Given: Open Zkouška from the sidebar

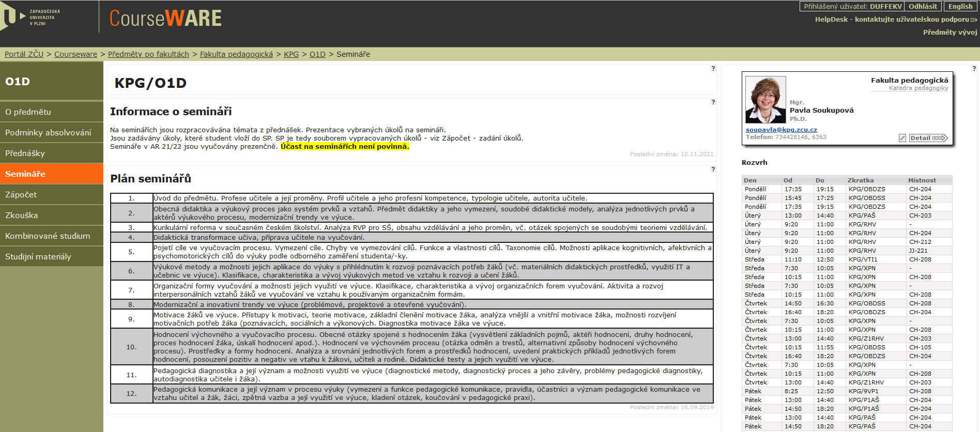Looking at the screenshot, I should point(52,215).
